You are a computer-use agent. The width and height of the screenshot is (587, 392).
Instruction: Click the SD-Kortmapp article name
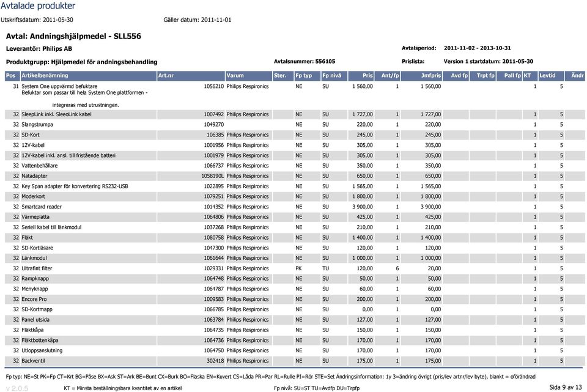click(x=37, y=309)
